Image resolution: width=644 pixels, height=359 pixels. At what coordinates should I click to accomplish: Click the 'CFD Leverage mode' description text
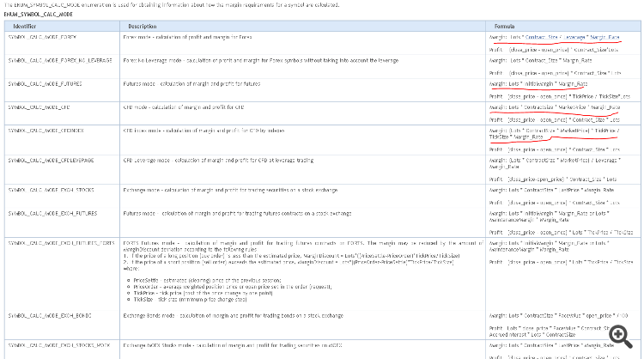tap(218, 161)
